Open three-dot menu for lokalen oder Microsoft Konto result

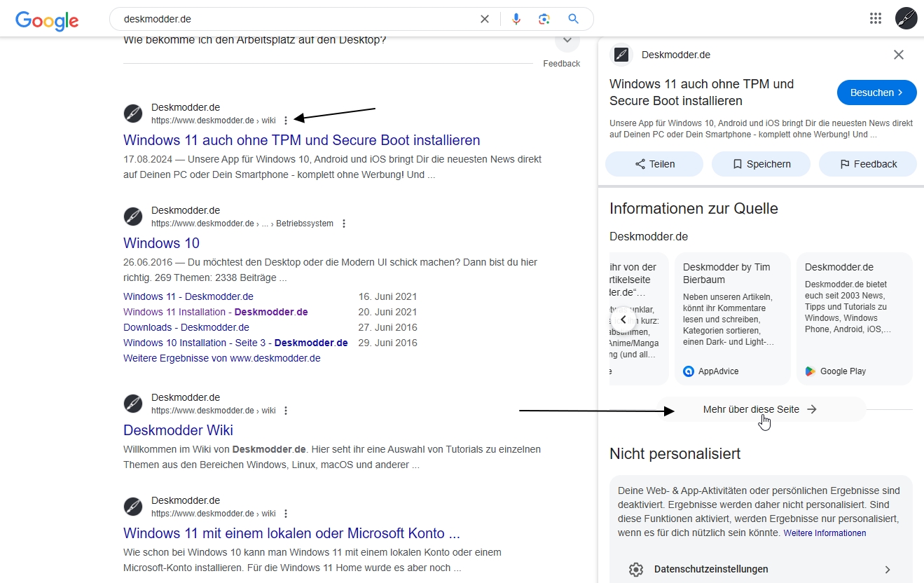point(286,514)
